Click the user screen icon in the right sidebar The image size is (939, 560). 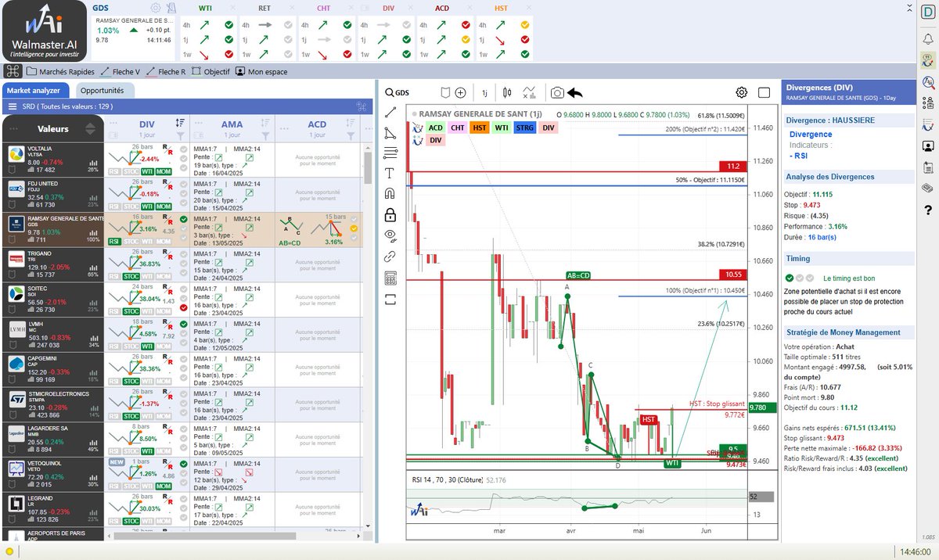tap(928, 145)
